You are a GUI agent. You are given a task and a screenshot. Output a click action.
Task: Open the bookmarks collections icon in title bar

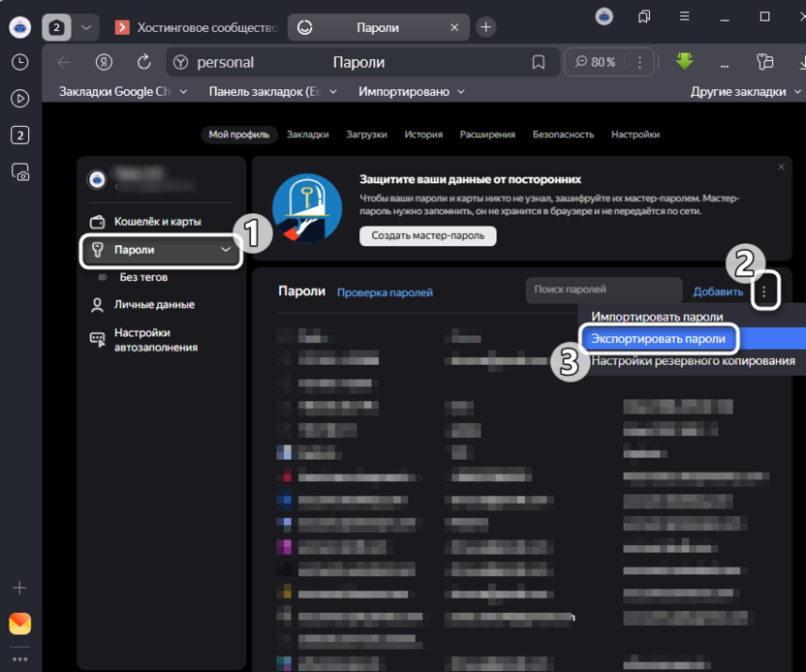644,17
